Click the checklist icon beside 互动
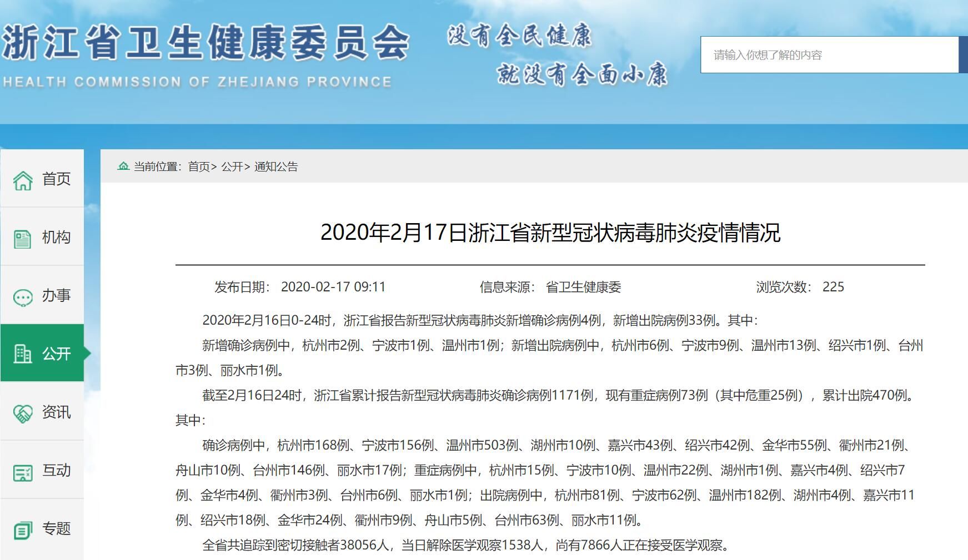968x560 pixels. (x=23, y=472)
